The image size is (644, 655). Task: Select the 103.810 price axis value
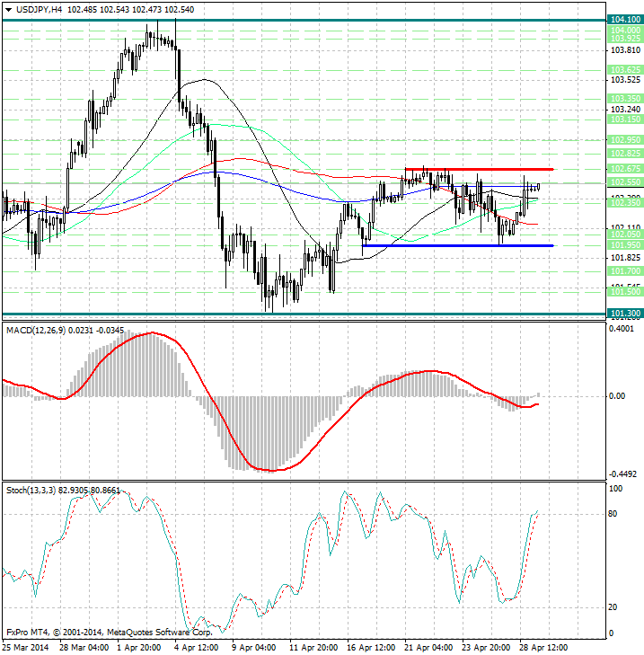click(625, 50)
